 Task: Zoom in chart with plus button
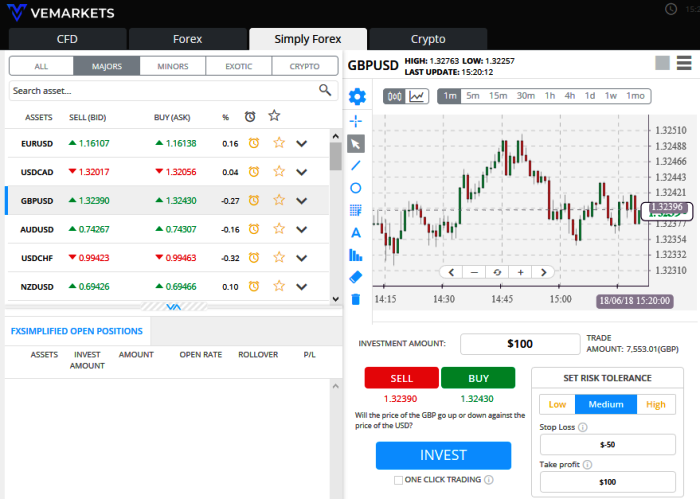[521, 272]
